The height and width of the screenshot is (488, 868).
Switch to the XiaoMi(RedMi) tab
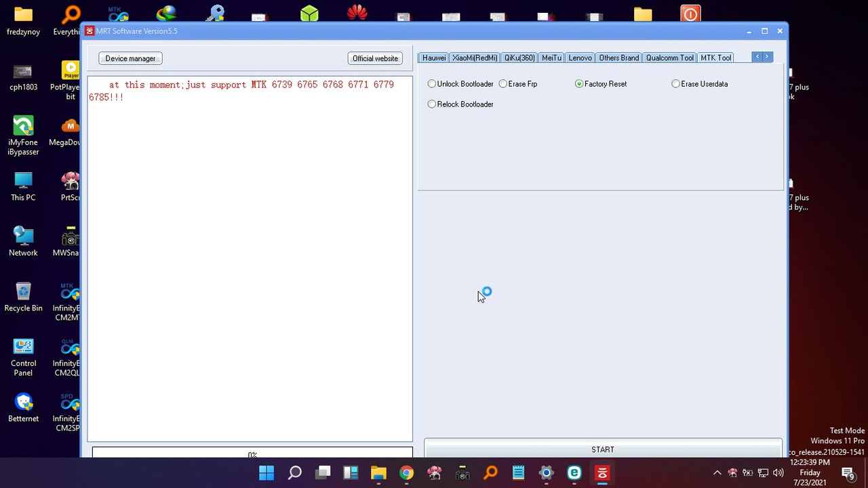(475, 58)
